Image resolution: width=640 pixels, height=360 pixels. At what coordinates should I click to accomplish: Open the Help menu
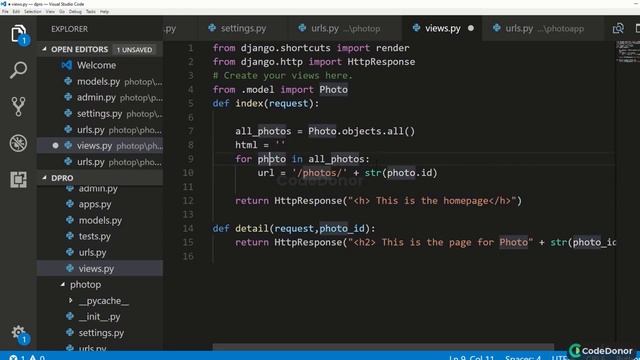(104, 11)
